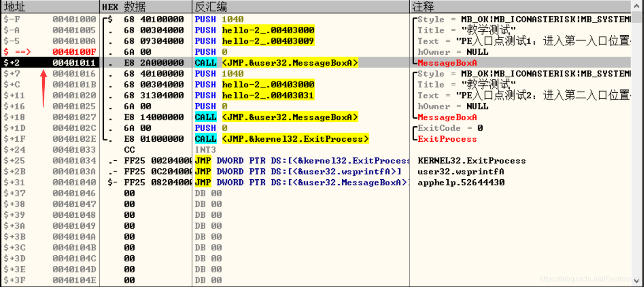Click hex bytes 68 09304000
This screenshot has height=287, width=644.
pos(154,41)
